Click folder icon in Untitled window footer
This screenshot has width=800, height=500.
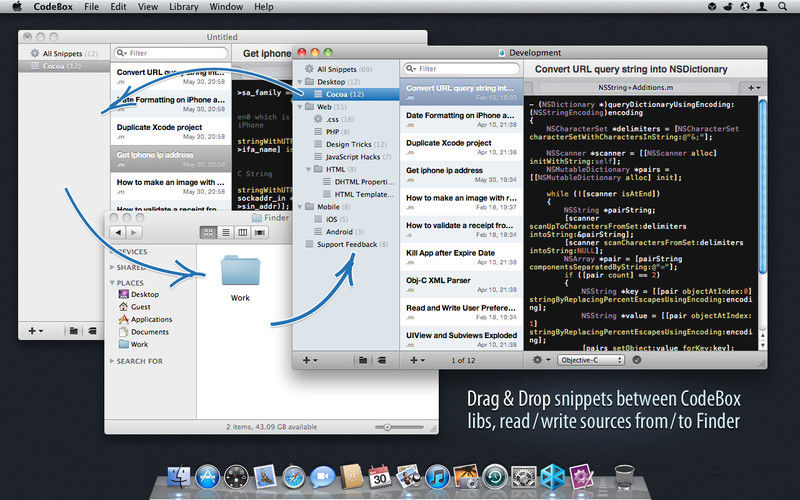pos(73,331)
